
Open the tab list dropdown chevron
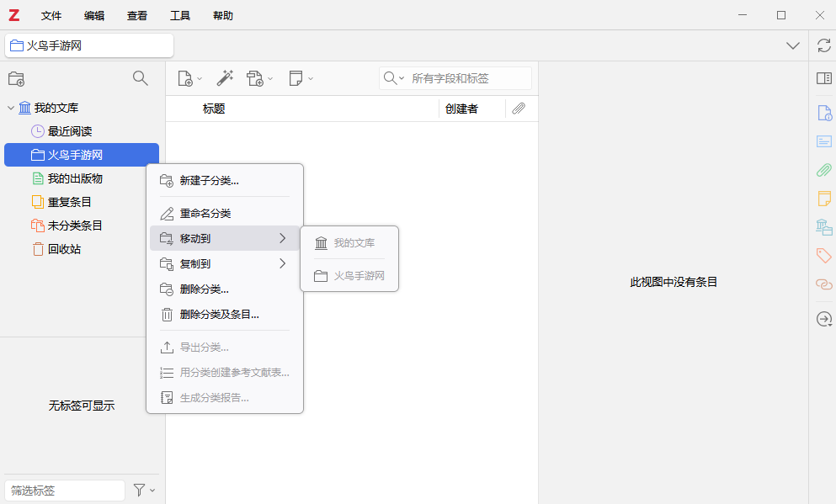793,45
